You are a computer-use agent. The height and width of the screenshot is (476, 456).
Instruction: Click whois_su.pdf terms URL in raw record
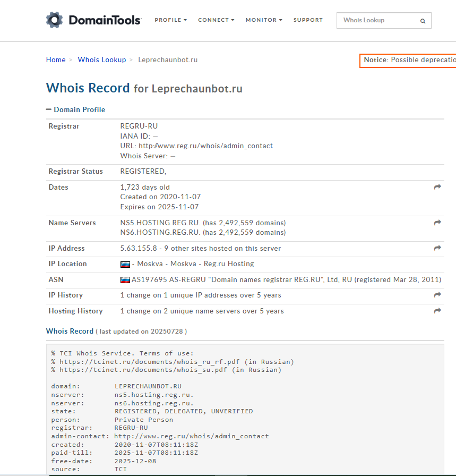point(143,370)
